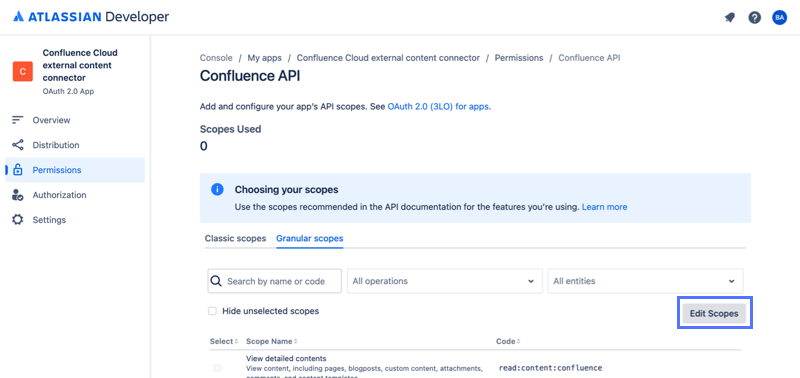Click the Permissions lock icon
Viewport: 800px width, 378px height.
[x=18, y=170]
